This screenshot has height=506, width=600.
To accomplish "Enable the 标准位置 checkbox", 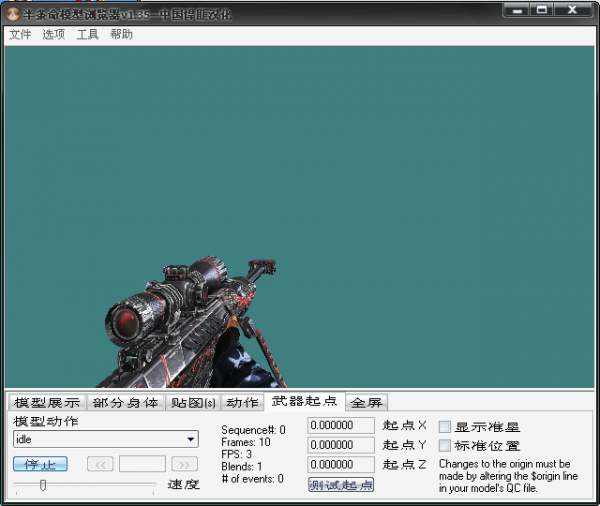I will (x=445, y=446).
